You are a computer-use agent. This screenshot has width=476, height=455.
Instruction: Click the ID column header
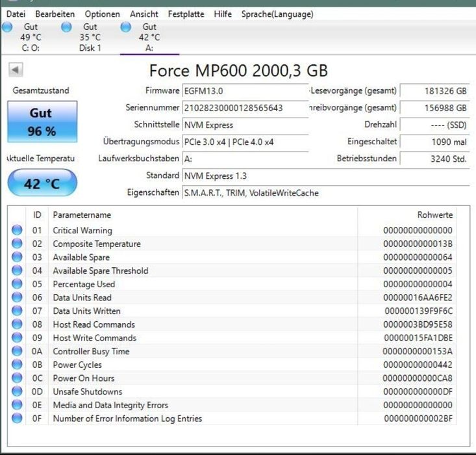(37, 215)
